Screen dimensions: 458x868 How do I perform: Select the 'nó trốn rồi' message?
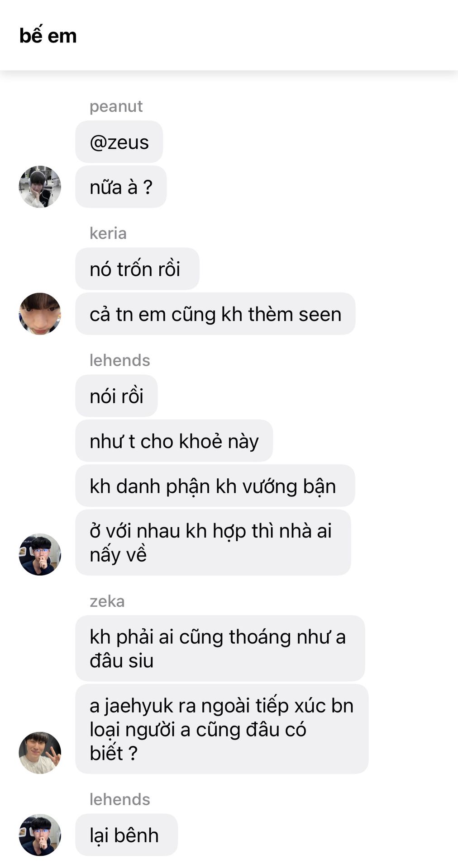(137, 269)
